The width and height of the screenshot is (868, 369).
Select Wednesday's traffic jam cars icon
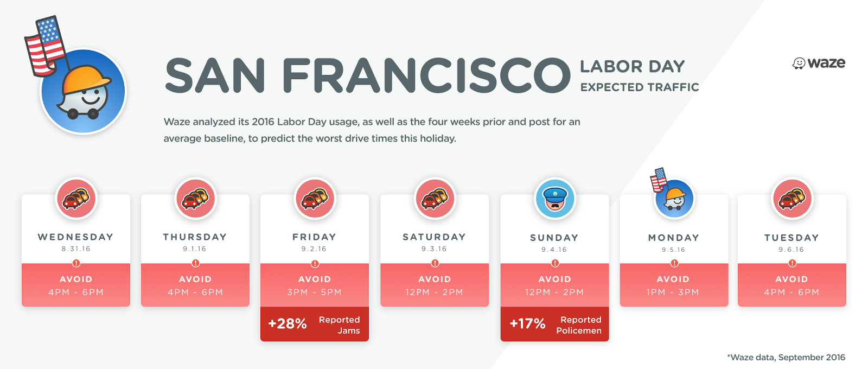click(x=76, y=199)
